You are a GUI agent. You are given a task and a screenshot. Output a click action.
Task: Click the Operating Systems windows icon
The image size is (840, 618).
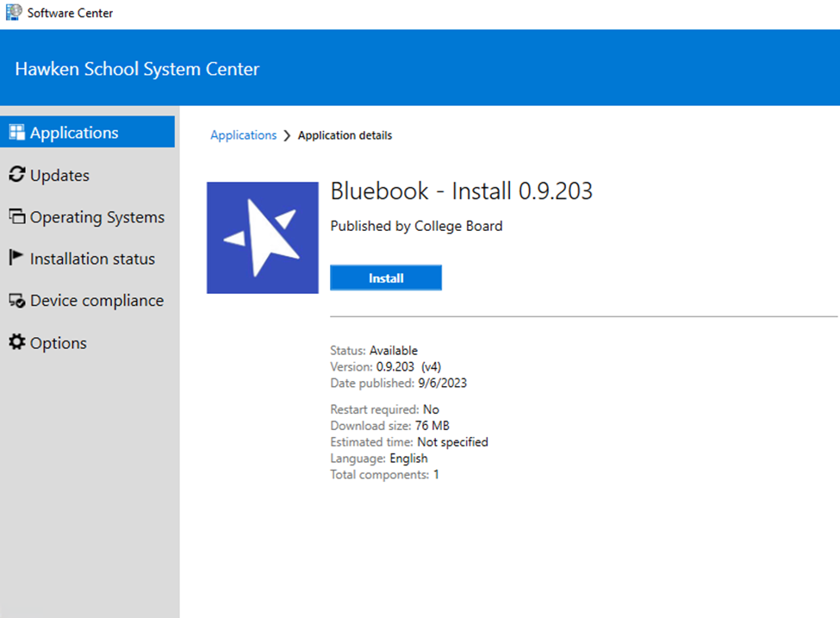pos(16,217)
